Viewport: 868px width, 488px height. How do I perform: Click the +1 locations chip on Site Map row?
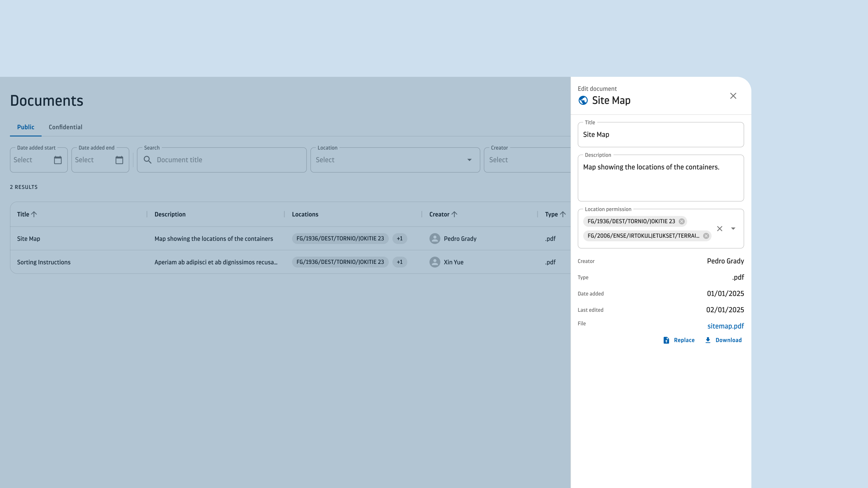[x=400, y=239]
